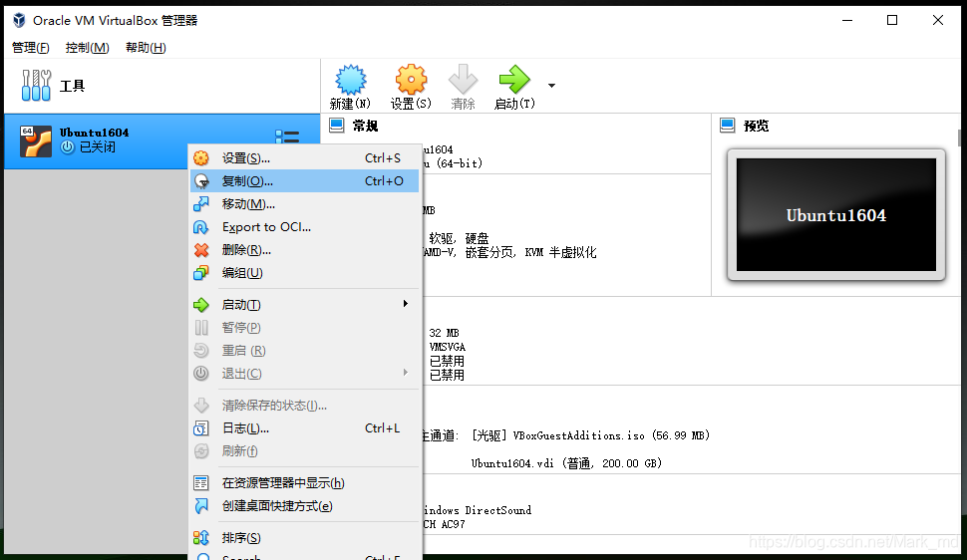The width and height of the screenshot is (967, 560).
Task: Choose 复制(O)... clone entry in context menu
Action: click(305, 181)
